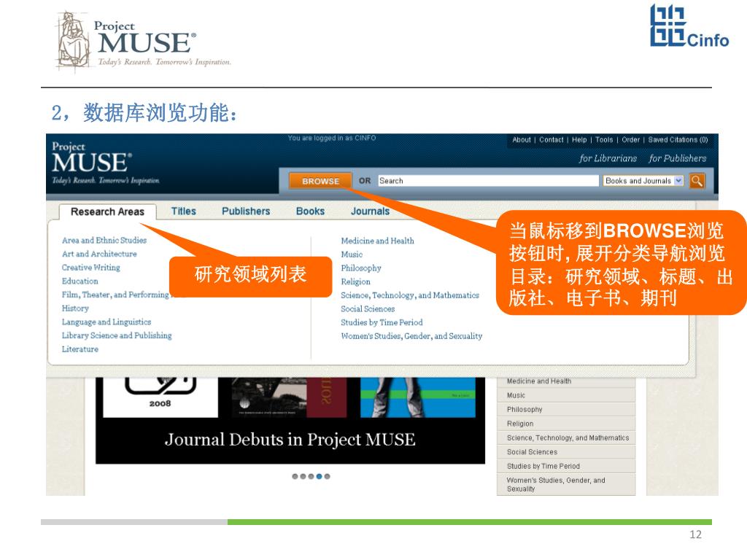Click Philosophy in the sidebar list
Viewport: 747px width, 560px height.
566,410
